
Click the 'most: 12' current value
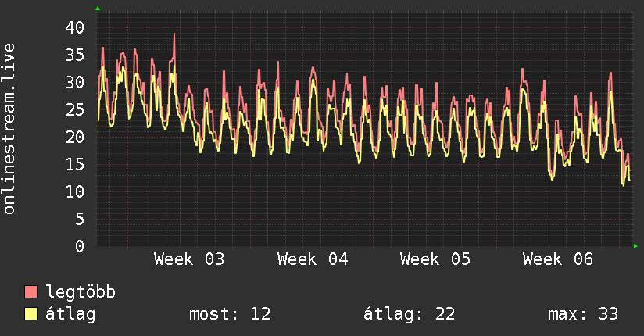click(x=230, y=314)
